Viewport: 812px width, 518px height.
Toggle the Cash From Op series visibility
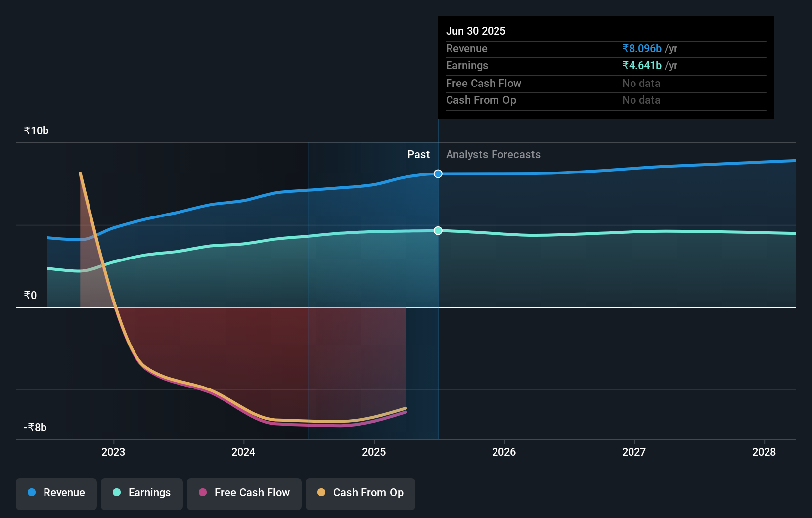360,493
